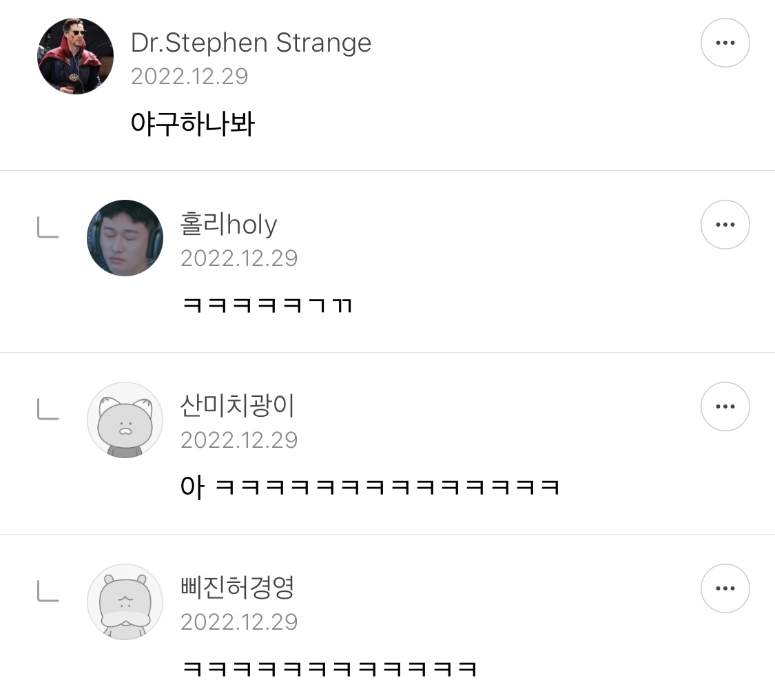Open options menu for Dr.Stephen Strange's comment
The height and width of the screenshot is (700, 775).
725,43
